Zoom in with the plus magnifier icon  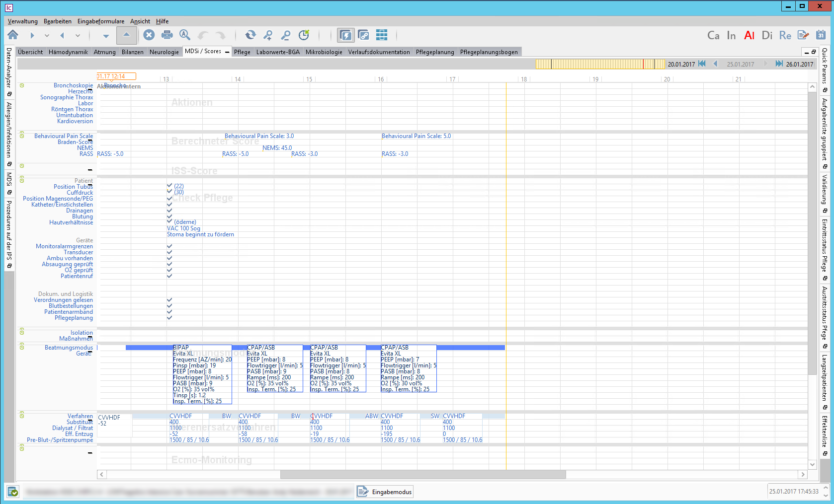[268, 35]
